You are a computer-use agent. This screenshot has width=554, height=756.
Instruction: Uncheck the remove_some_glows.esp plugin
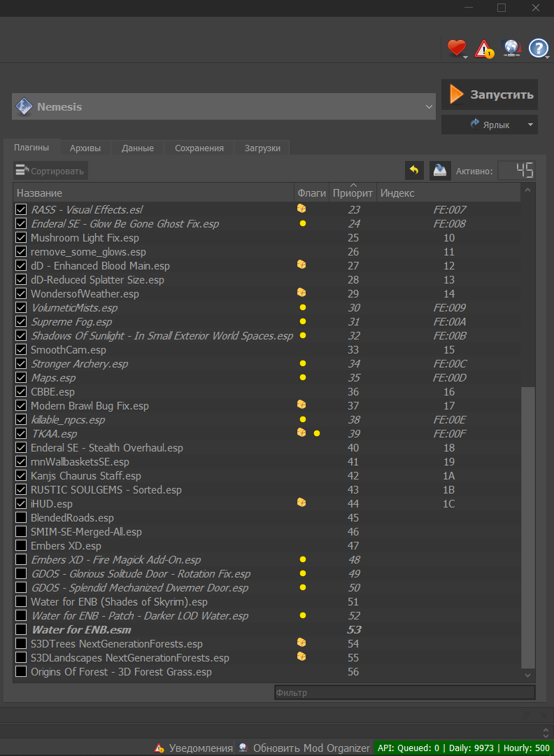pos(21,252)
